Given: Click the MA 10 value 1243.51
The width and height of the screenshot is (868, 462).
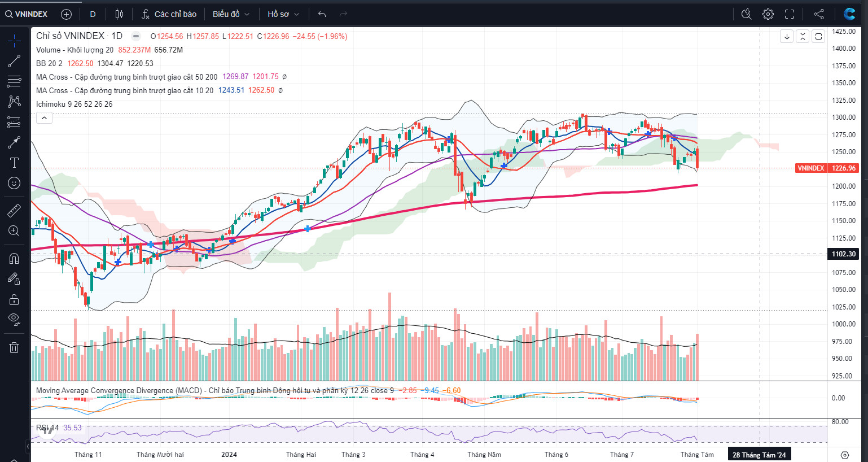Looking at the screenshot, I should [231, 90].
